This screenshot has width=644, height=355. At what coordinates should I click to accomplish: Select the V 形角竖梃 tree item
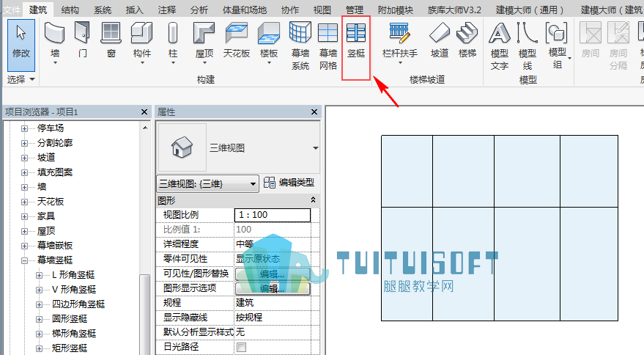pos(74,290)
